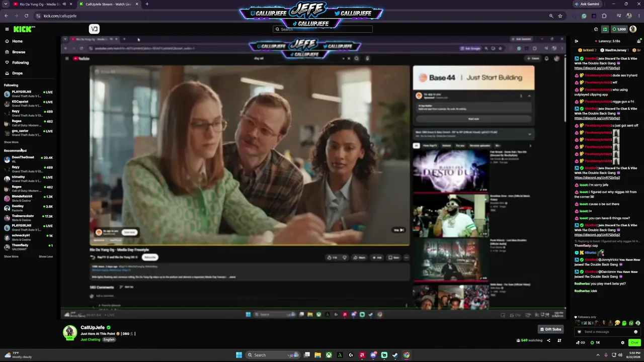Collapse the chat panel with arrow icon
This screenshot has width=644, height=362.
click(577, 41)
